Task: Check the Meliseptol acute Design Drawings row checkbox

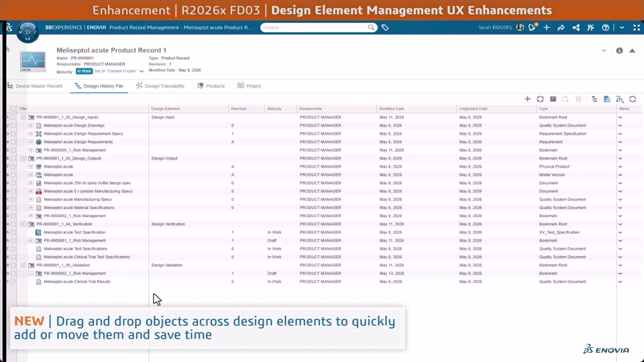Action: point(13,125)
